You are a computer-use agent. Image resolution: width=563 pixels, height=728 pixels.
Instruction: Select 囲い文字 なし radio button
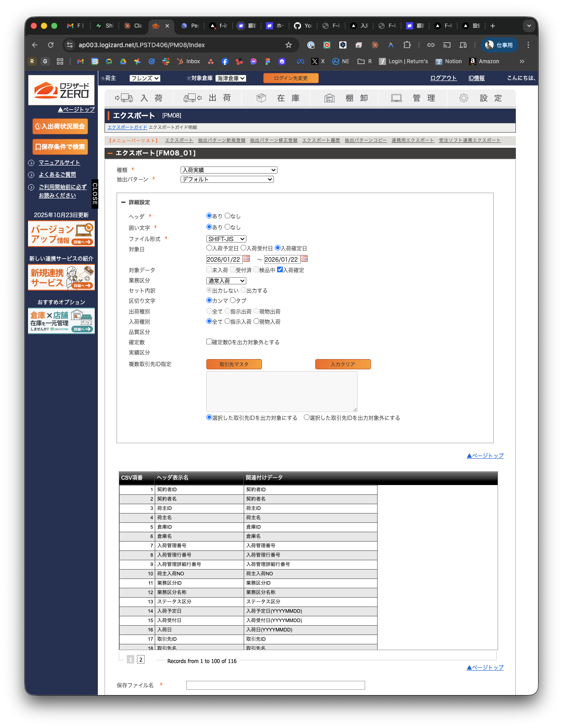(227, 227)
